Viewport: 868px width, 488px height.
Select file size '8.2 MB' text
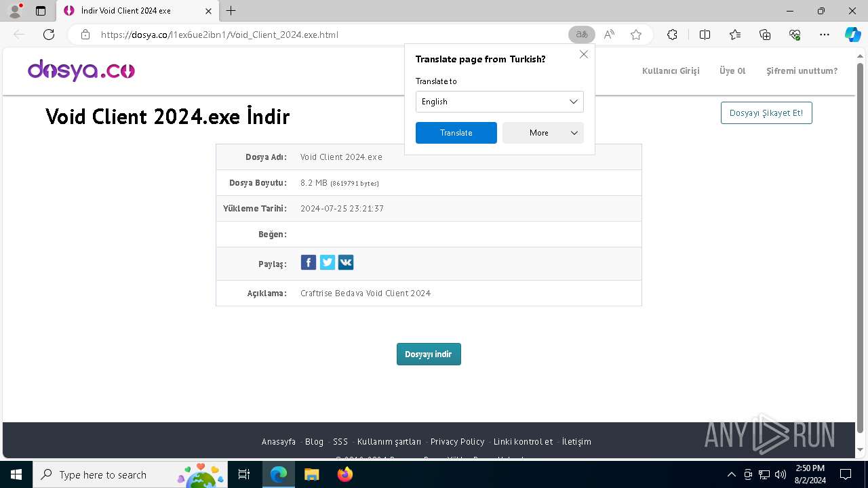coord(314,183)
